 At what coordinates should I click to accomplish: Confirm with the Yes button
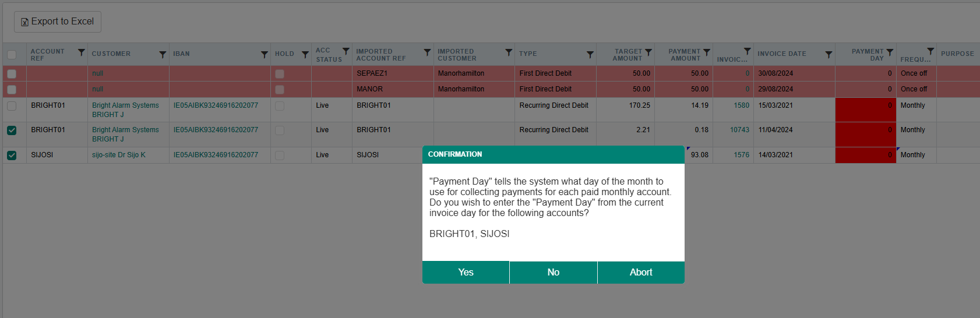click(466, 273)
